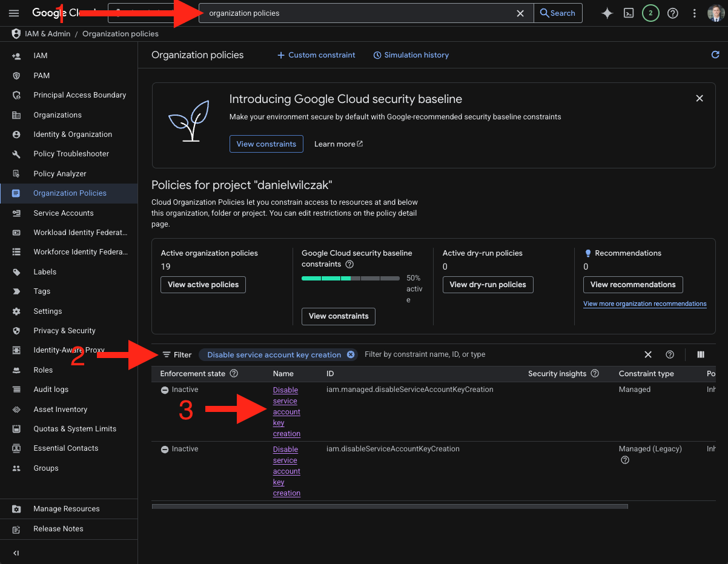Clear the search box text
This screenshot has width=728, height=564.
point(520,13)
